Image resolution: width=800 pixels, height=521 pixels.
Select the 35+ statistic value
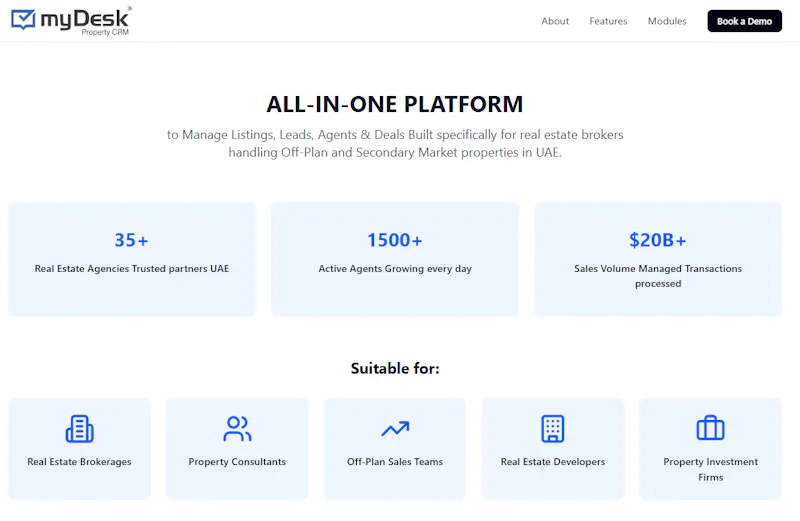132,240
